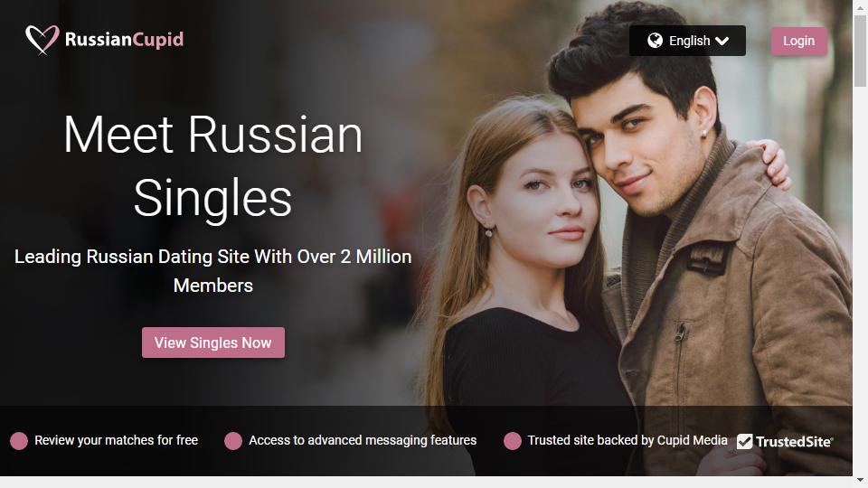Click the TrustedSite label text
Screen dimensions: 868x488
point(793,442)
